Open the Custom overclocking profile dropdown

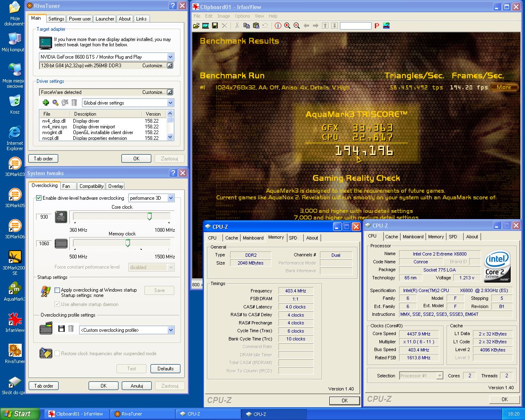click(171, 330)
